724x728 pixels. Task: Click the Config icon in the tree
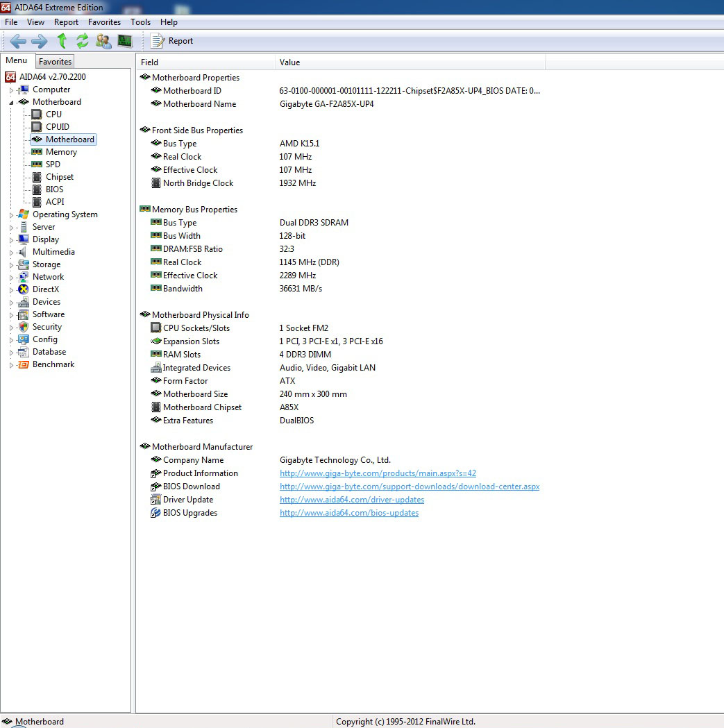click(23, 340)
